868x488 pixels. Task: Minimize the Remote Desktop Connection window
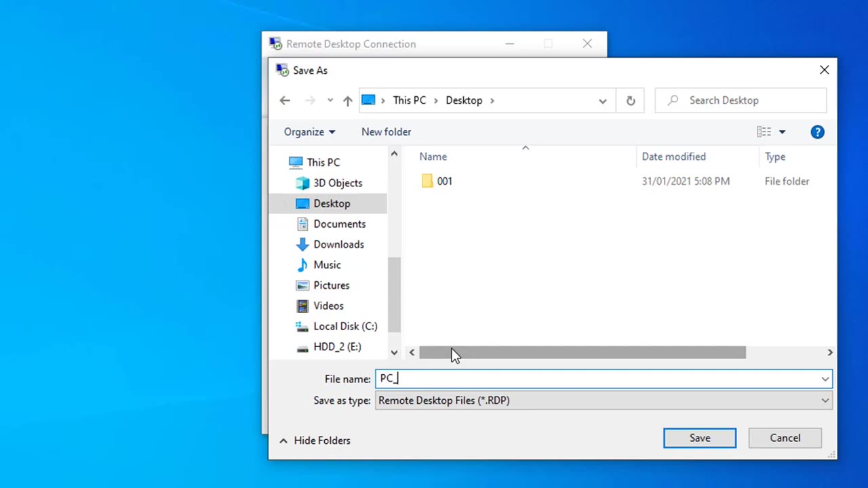(x=510, y=44)
